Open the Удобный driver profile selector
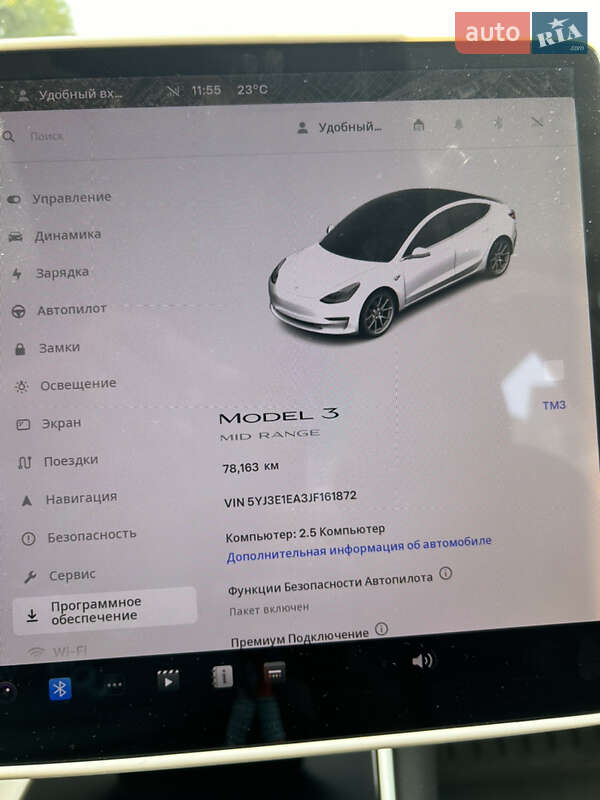This screenshot has width=600, height=800. [339, 128]
